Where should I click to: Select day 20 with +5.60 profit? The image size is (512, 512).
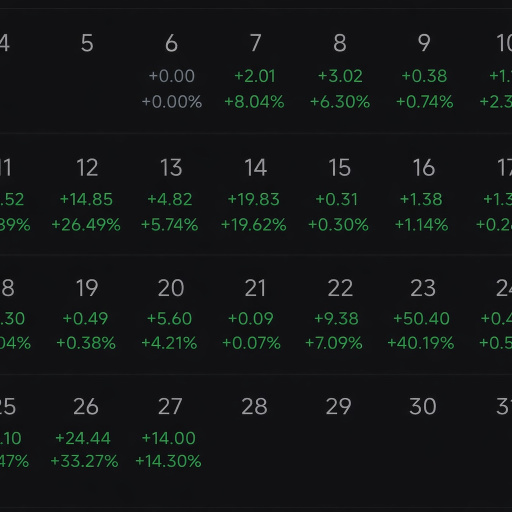click(x=171, y=315)
